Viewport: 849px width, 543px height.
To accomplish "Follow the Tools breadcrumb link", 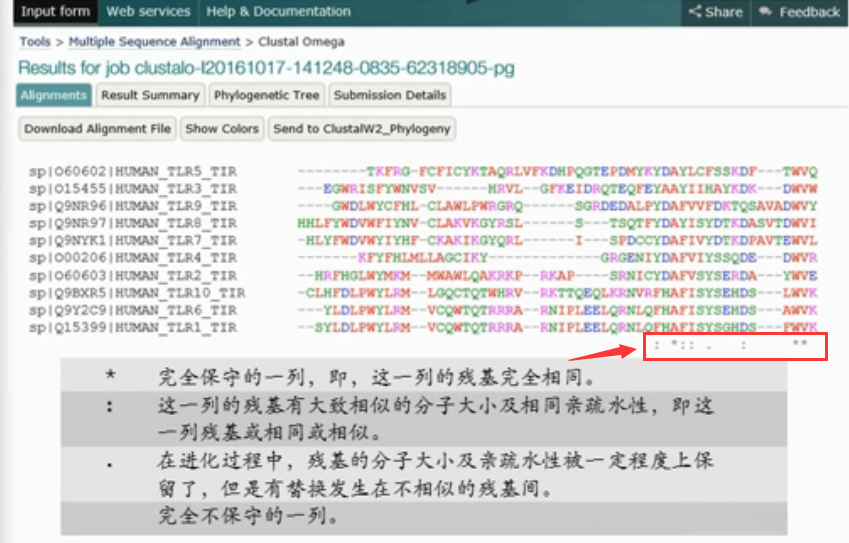I will [x=35, y=42].
